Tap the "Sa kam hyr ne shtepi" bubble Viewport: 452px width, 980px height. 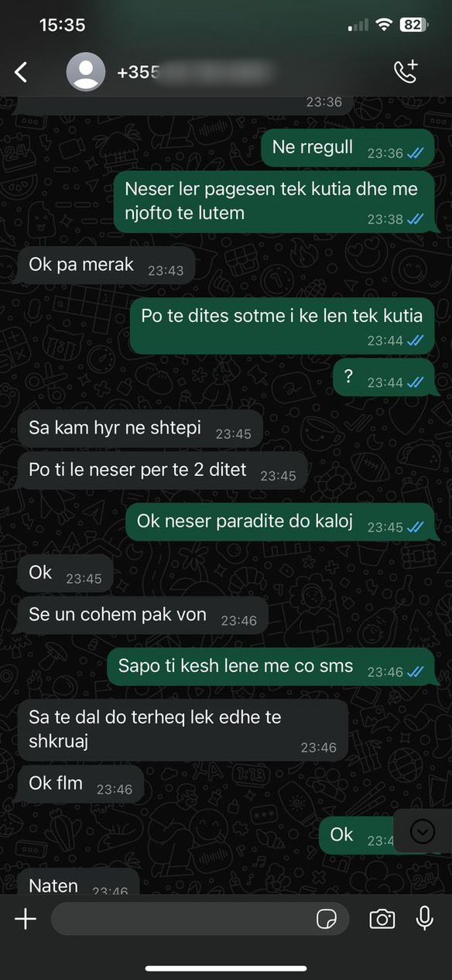(x=140, y=428)
